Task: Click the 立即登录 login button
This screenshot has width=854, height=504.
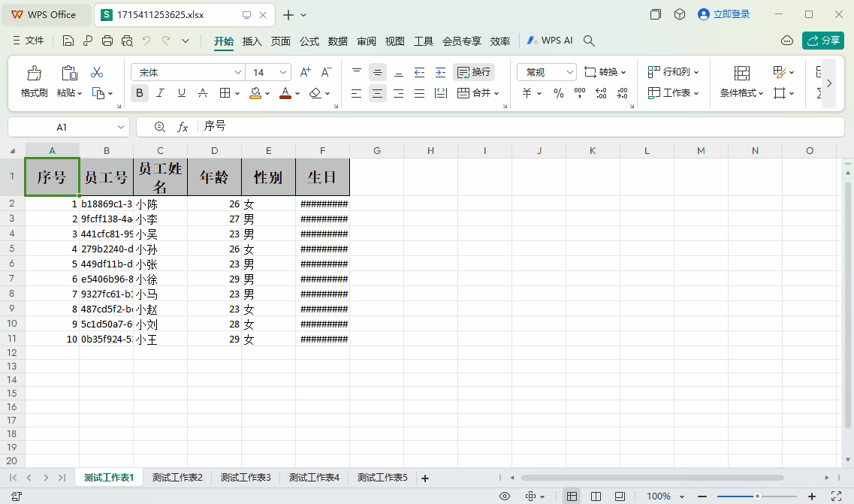Action: tap(724, 14)
